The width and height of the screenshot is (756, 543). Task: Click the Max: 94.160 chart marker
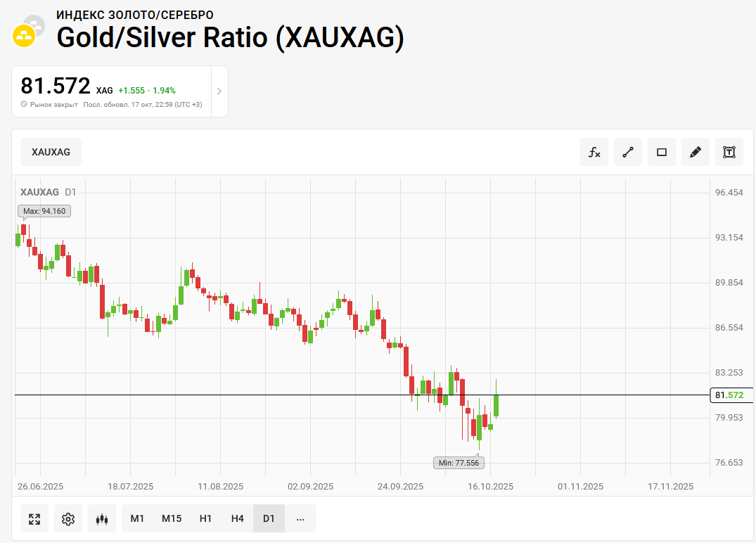point(44,211)
